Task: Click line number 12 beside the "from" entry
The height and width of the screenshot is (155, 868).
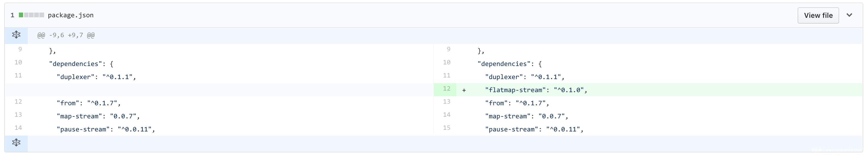Action: [x=18, y=102]
